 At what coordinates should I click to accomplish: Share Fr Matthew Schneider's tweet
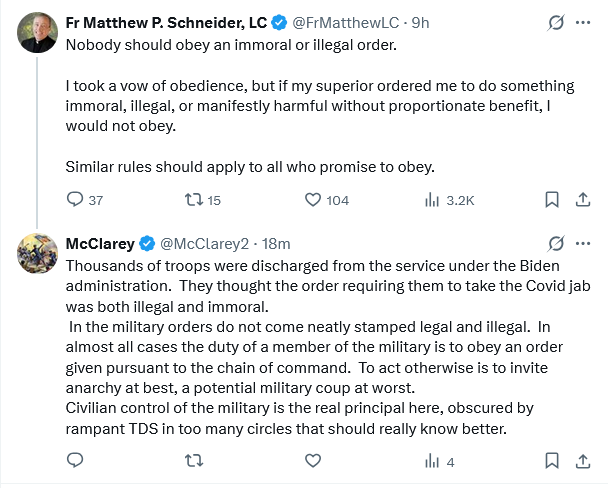click(581, 200)
